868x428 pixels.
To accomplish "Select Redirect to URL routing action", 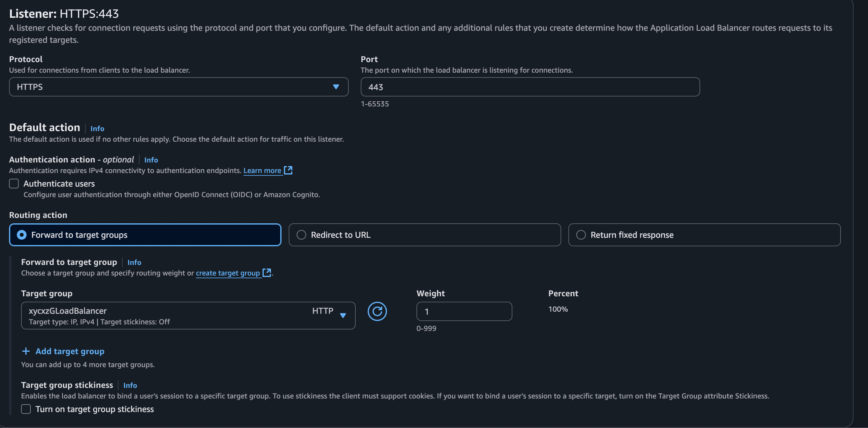I will (301, 234).
